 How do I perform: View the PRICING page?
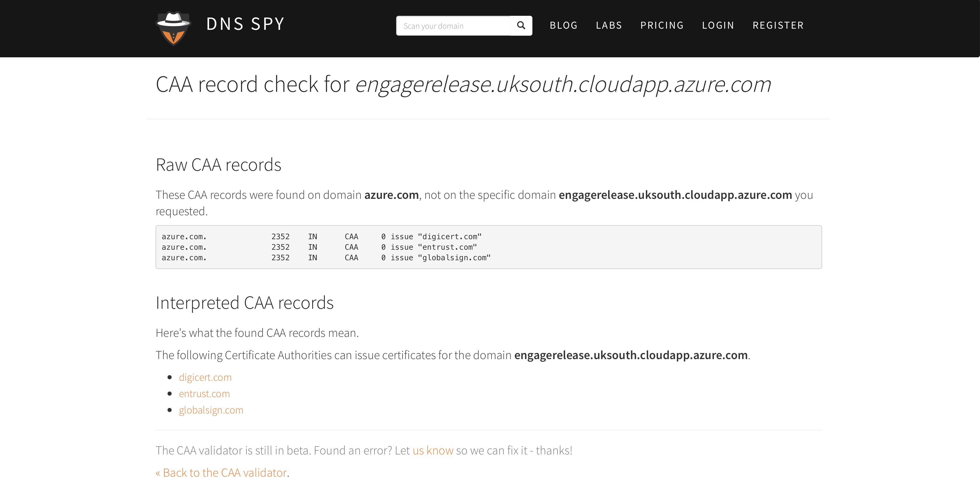click(x=662, y=25)
